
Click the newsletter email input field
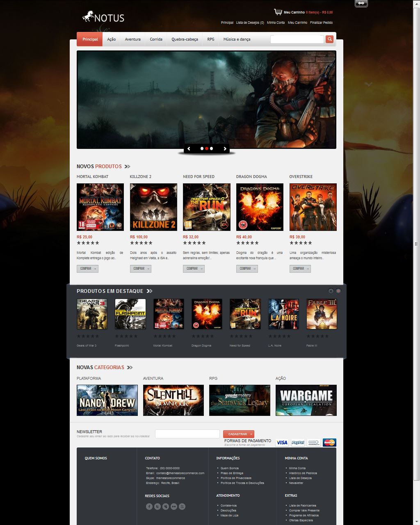click(187, 434)
